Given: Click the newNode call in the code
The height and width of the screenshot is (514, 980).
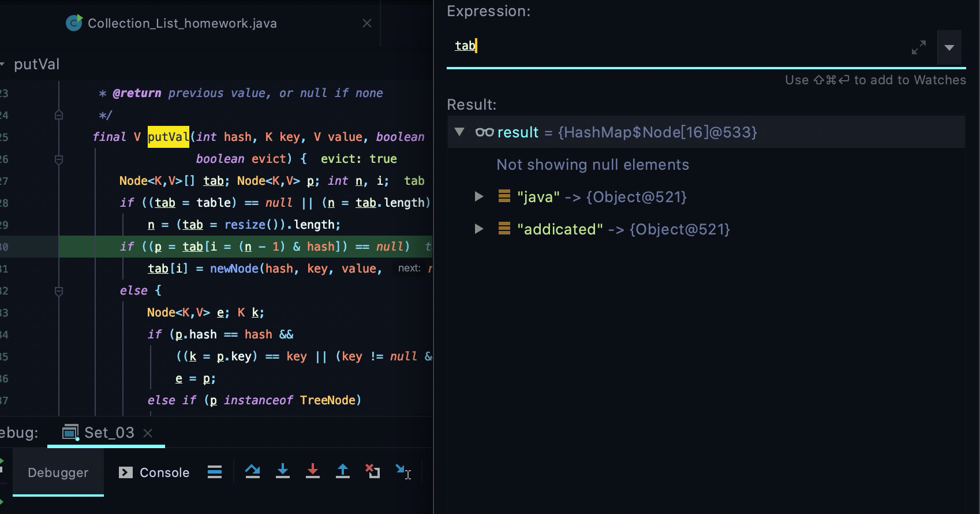Looking at the screenshot, I should point(234,269).
